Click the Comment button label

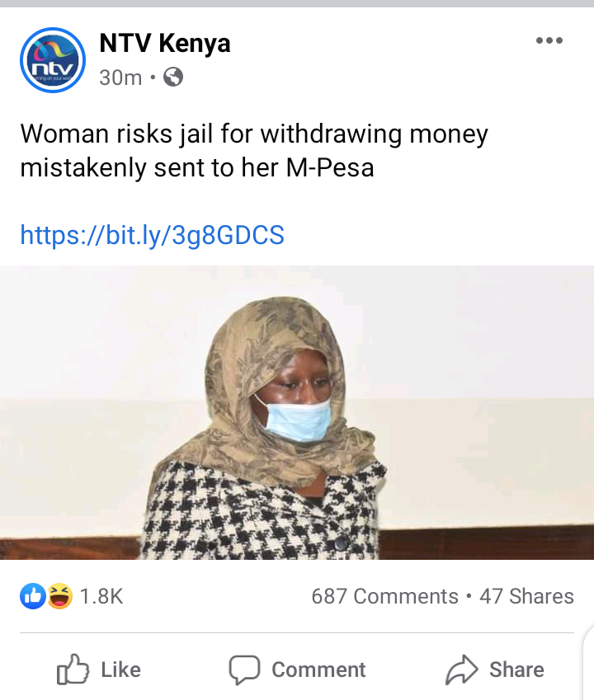click(x=318, y=669)
